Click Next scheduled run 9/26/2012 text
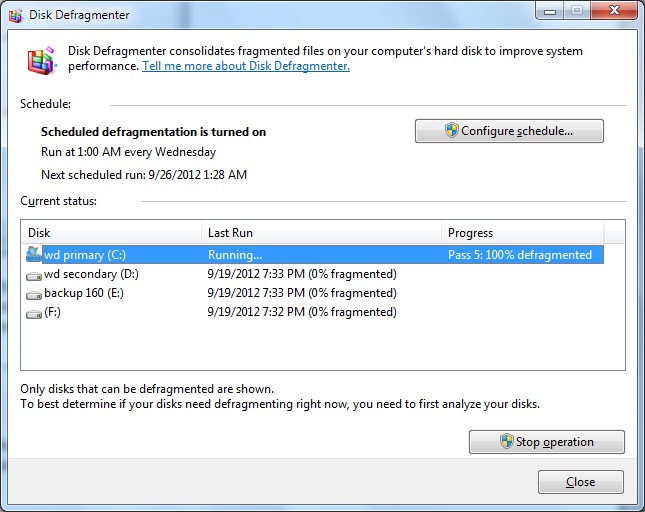Image resolution: width=645 pixels, height=512 pixels. tap(144, 175)
